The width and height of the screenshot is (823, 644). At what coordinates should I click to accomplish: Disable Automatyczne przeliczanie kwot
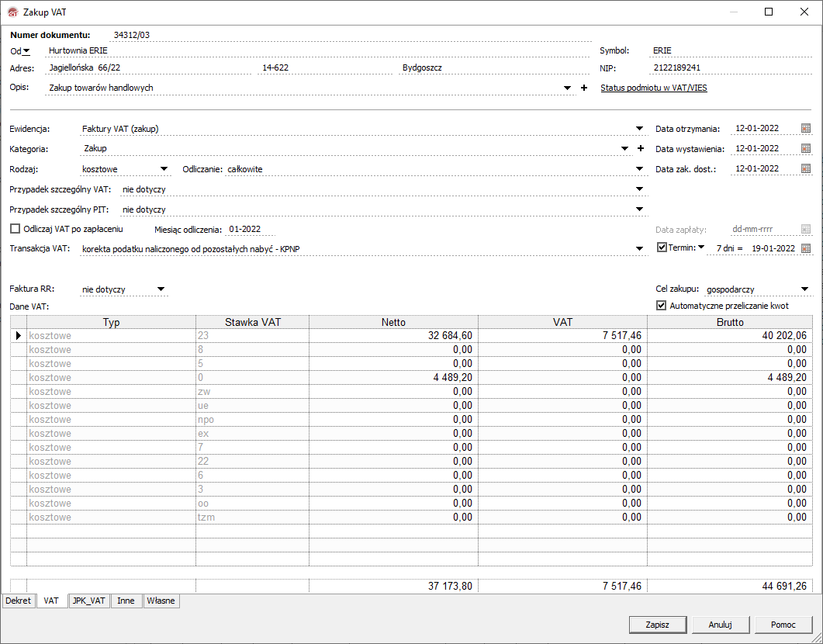(662, 306)
